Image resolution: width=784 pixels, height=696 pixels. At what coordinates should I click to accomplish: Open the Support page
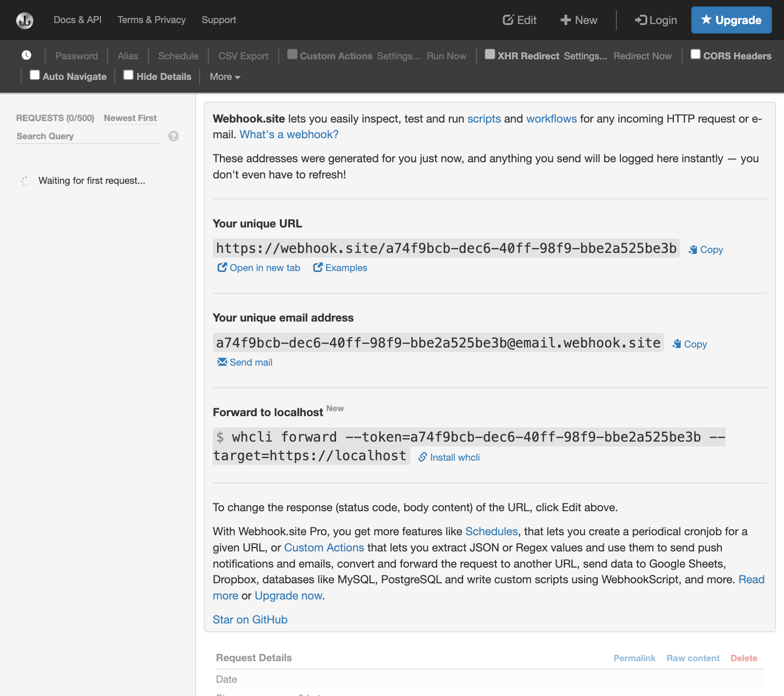tap(219, 20)
